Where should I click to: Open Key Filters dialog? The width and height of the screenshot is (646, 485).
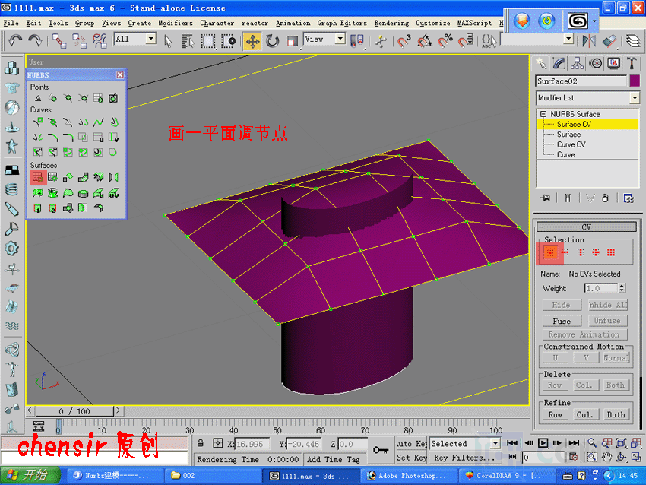pos(464,458)
